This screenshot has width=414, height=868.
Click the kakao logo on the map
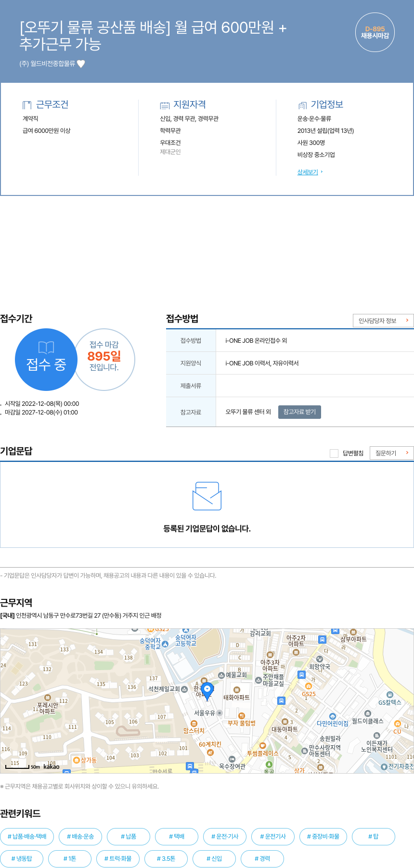52,767
